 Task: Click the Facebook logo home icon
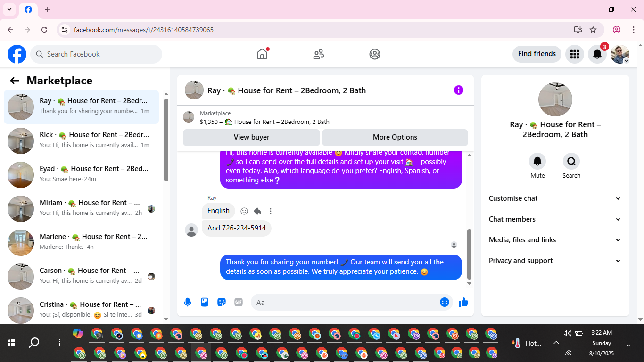tap(17, 54)
